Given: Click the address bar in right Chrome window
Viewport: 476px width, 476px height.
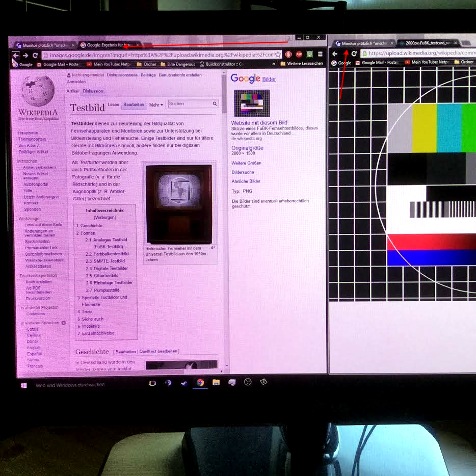Looking at the screenshot, I should coord(418,53).
